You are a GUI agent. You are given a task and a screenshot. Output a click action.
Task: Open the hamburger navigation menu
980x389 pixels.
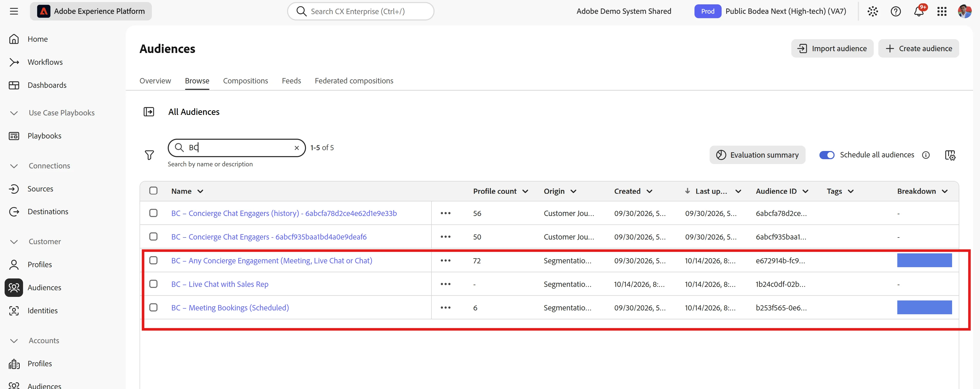[x=14, y=12]
